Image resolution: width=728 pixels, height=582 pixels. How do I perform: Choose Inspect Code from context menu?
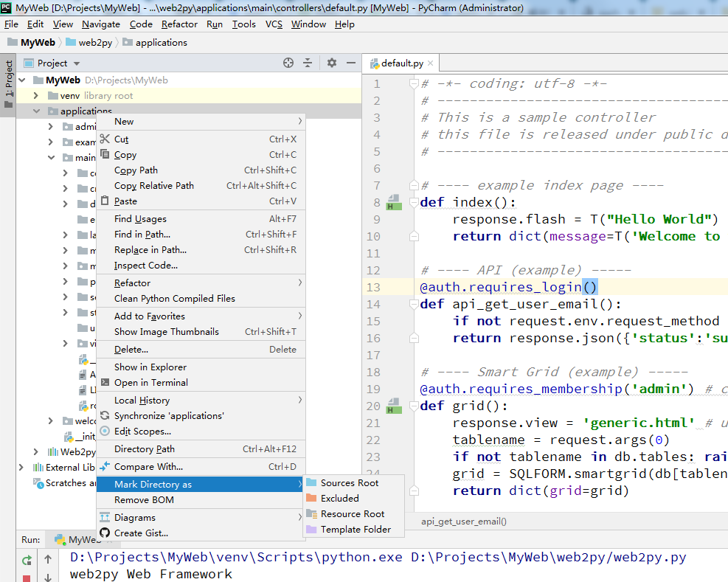pyautogui.click(x=201, y=266)
